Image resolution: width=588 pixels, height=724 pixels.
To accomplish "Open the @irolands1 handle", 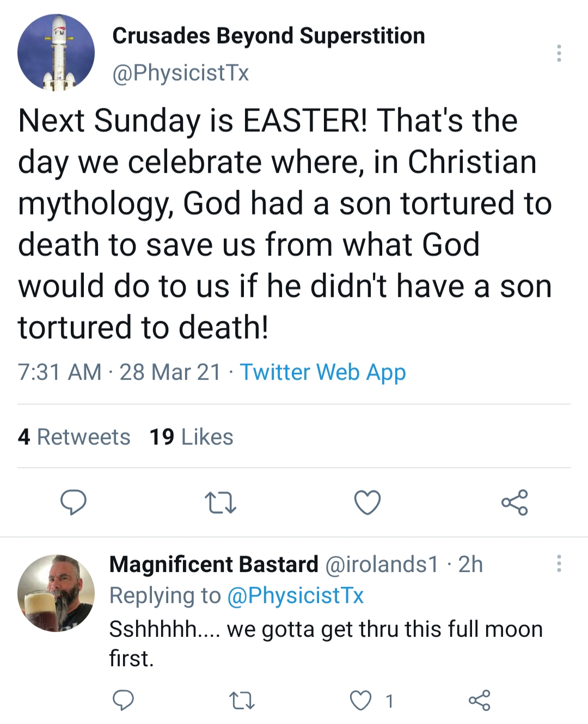I will click(382, 565).
